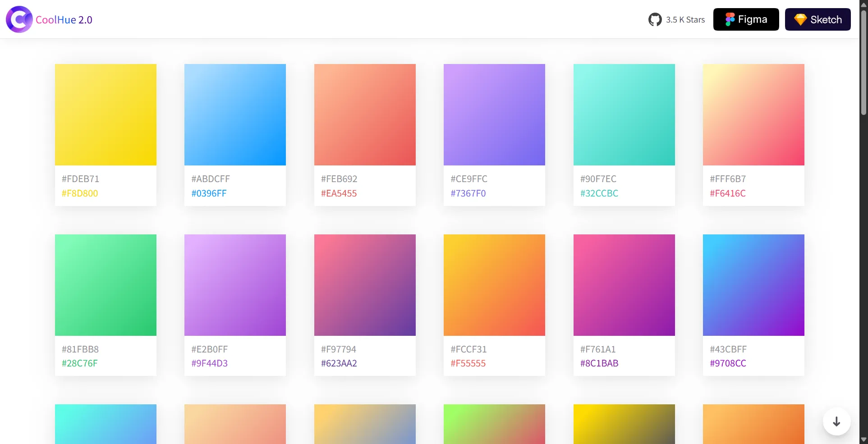Image resolution: width=868 pixels, height=444 pixels.
Task: Copy the #EA5455 color code
Action: (339, 193)
